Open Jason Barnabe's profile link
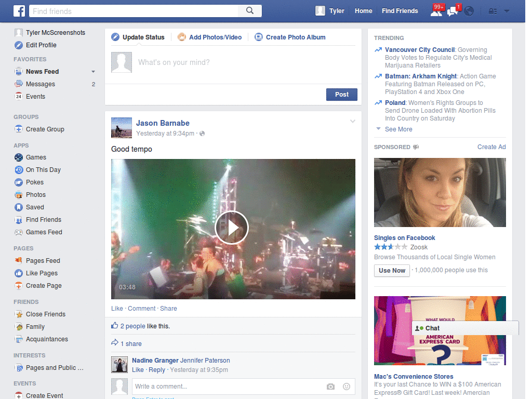 point(163,123)
